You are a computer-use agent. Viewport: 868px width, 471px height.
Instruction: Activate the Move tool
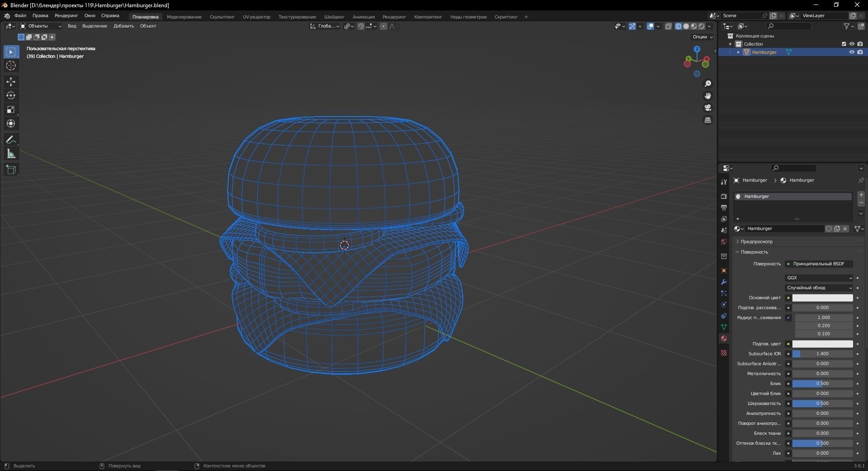[x=11, y=82]
